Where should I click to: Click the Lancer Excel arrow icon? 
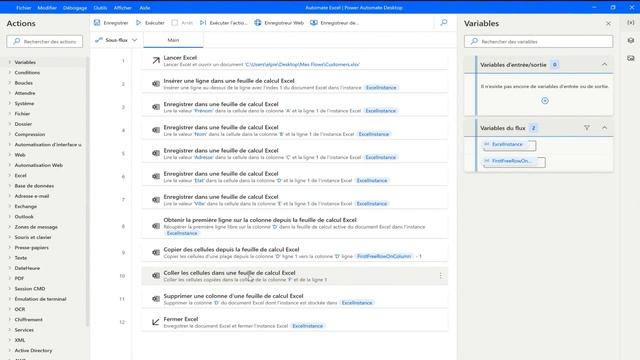(x=156, y=60)
